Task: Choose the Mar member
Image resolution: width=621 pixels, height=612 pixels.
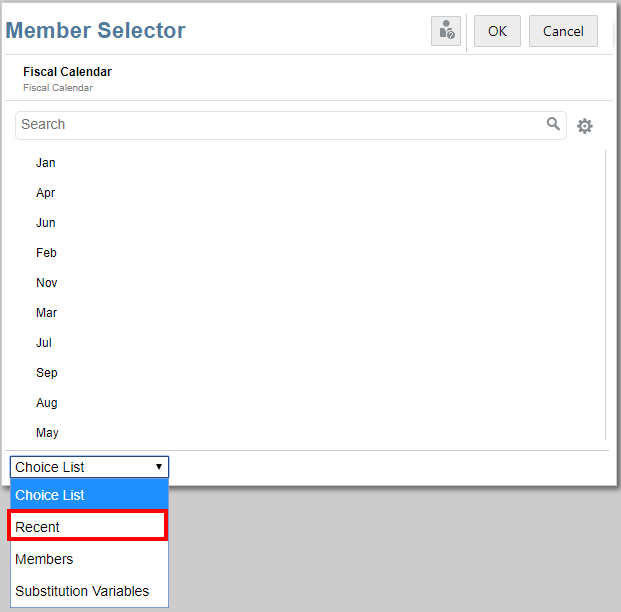Action: pyautogui.click(x=47, y=313)
